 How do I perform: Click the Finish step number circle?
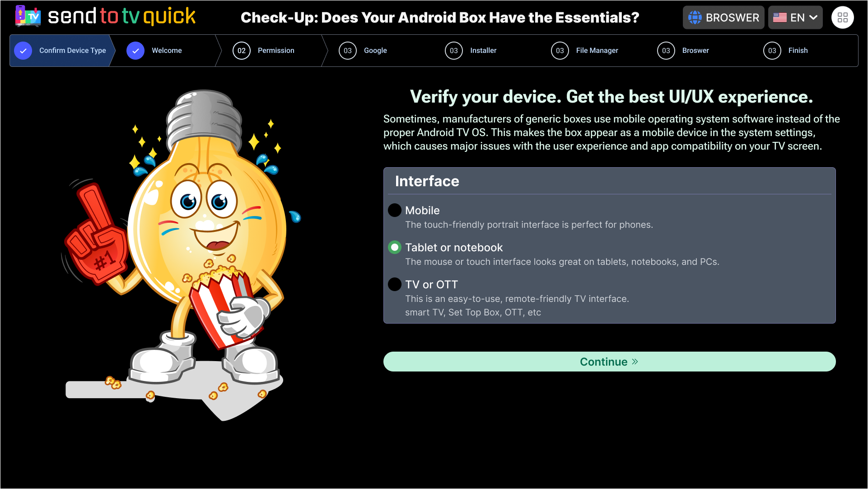point(772,51)
